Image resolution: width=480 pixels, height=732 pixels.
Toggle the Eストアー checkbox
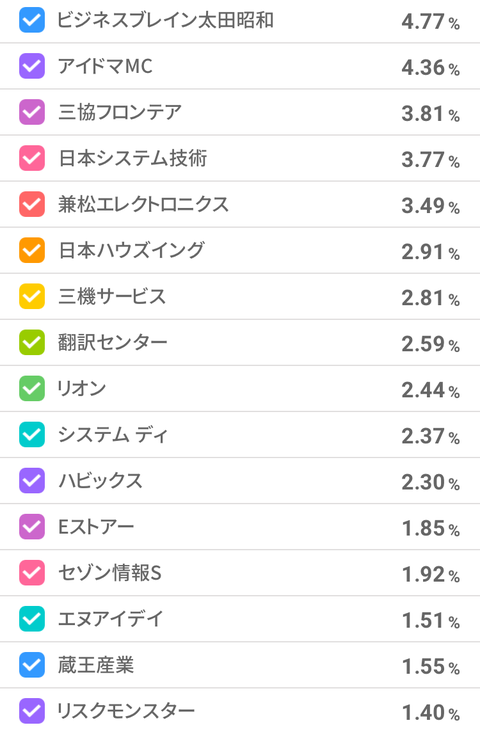tap(32, 527)
